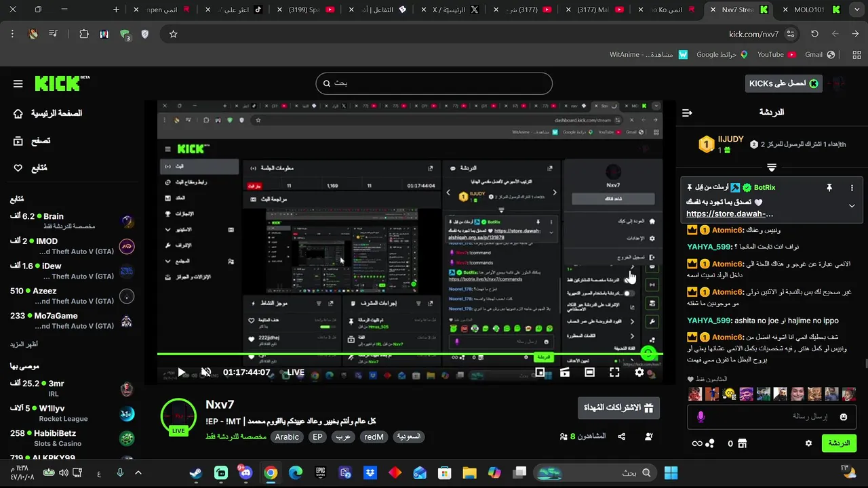The image size is (868, 488).
Task: Open the emoji picker in chat
Action: (x=844, y=417)
